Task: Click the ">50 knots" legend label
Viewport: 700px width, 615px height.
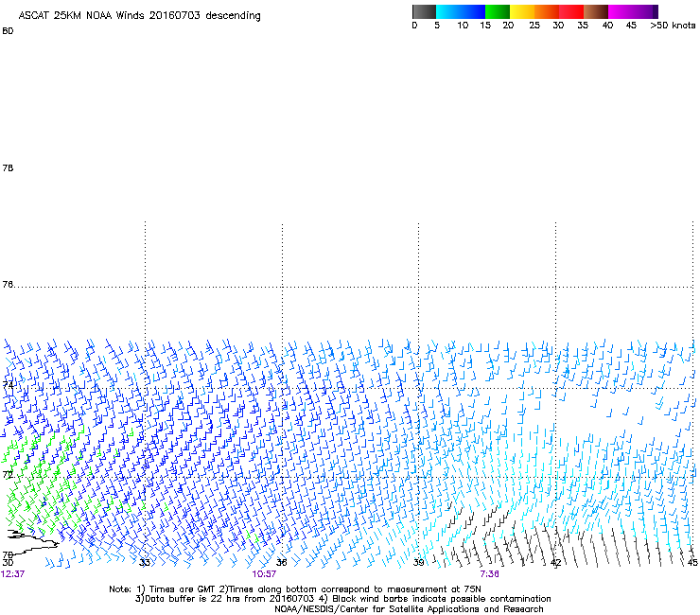Action: pyautogui.click(x=673, y=26)
